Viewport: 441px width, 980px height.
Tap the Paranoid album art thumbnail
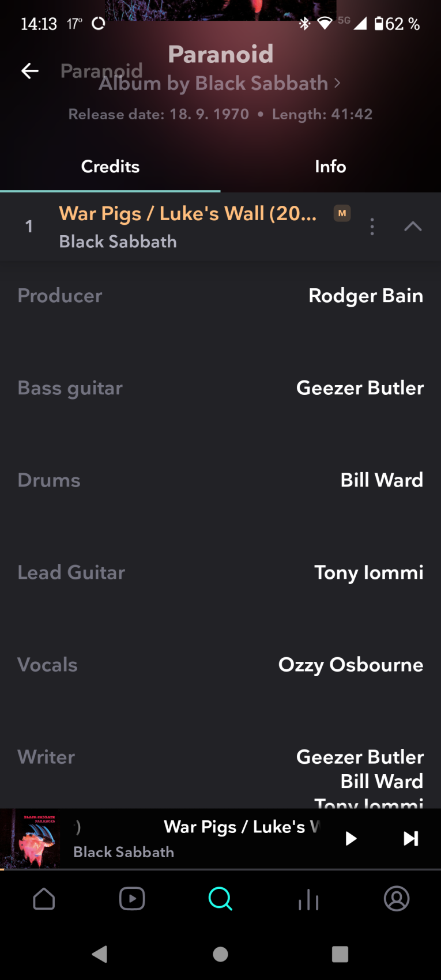click(x=31, y=839)
